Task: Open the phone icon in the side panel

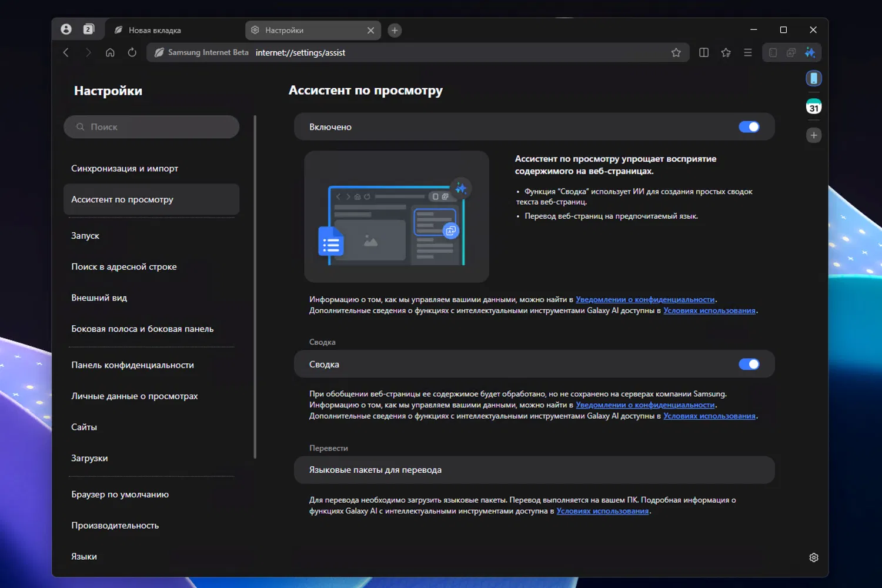Action: click(814, 79)
